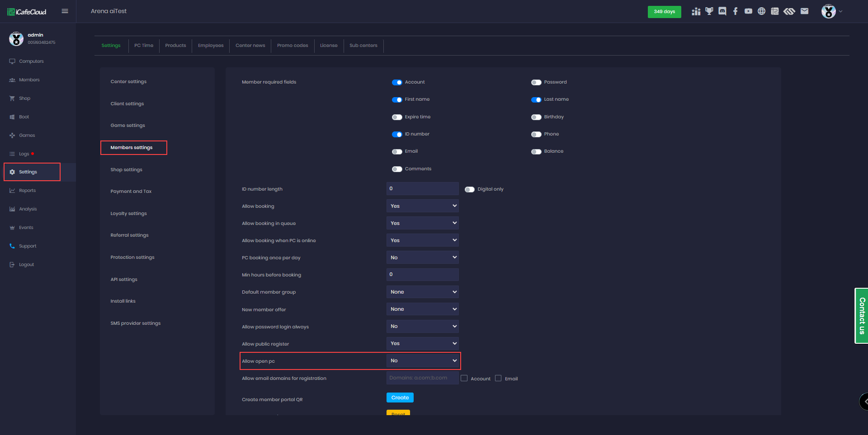Open the mail envelope icon
868x435 pixels.
pyautogui.click(x=804, y=11)
